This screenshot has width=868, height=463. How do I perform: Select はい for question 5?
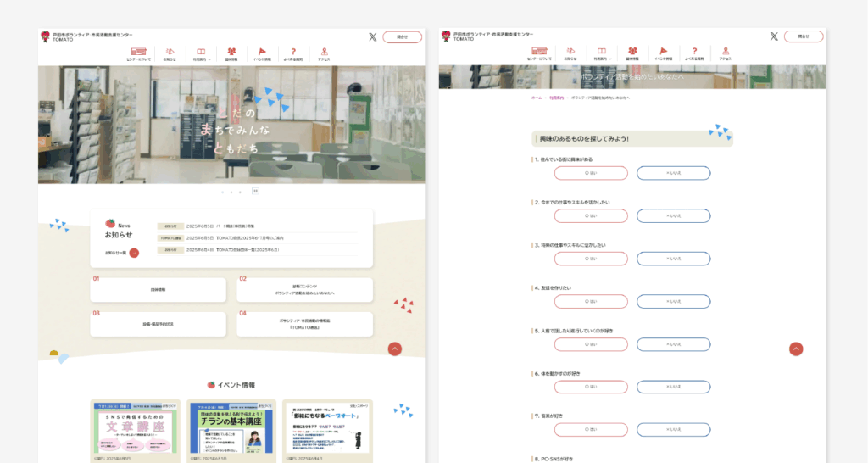point(591,344)
